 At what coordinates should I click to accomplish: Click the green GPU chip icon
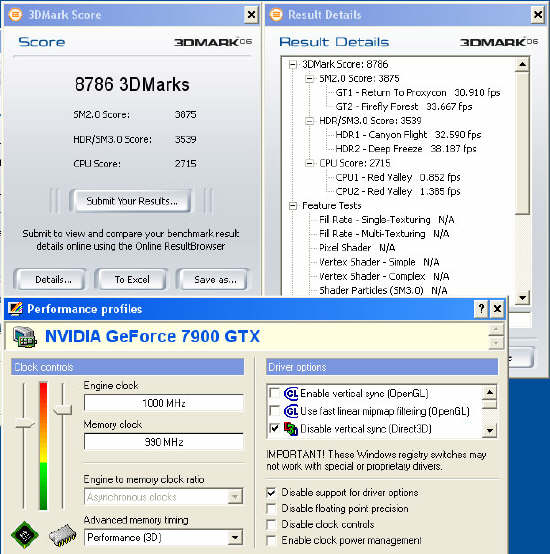pyautogui.click(x=25, y=535)
